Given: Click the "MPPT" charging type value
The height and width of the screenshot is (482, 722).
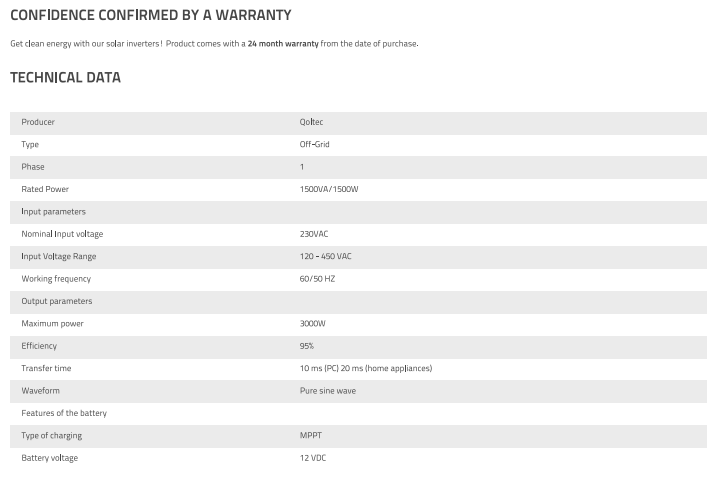Looking at the screenshot, I should pyautogui.click(x=310, y=436).
